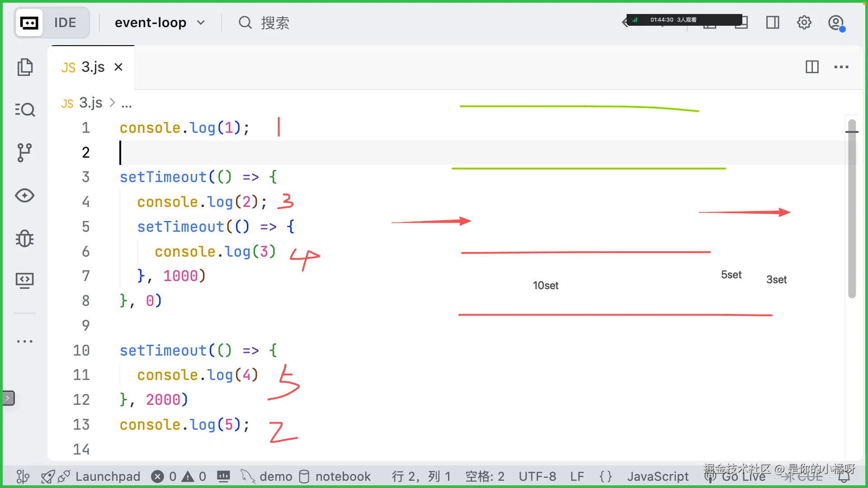Show more activity bar items (three dots)
868x488 pixels.
tap(25, 342)
